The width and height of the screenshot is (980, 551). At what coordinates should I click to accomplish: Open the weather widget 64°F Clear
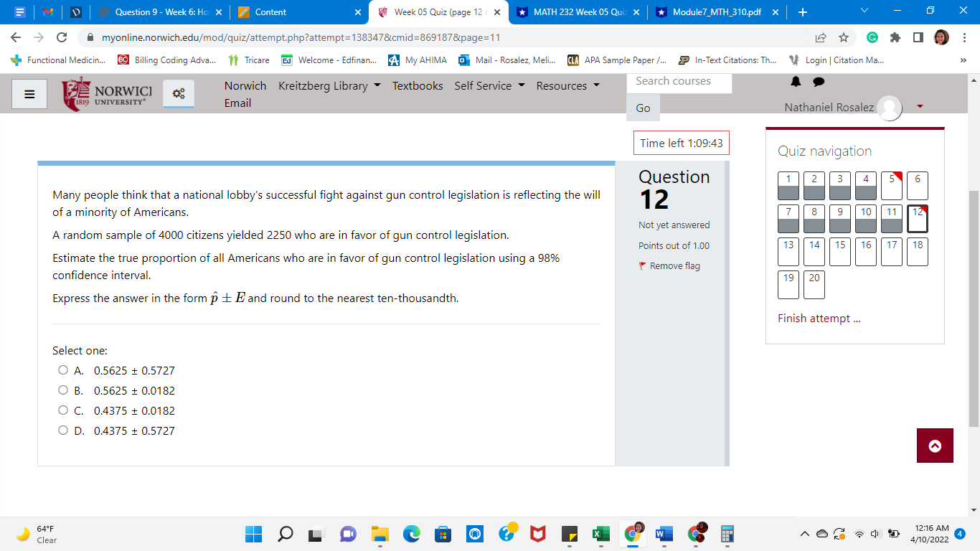point(36,534)
